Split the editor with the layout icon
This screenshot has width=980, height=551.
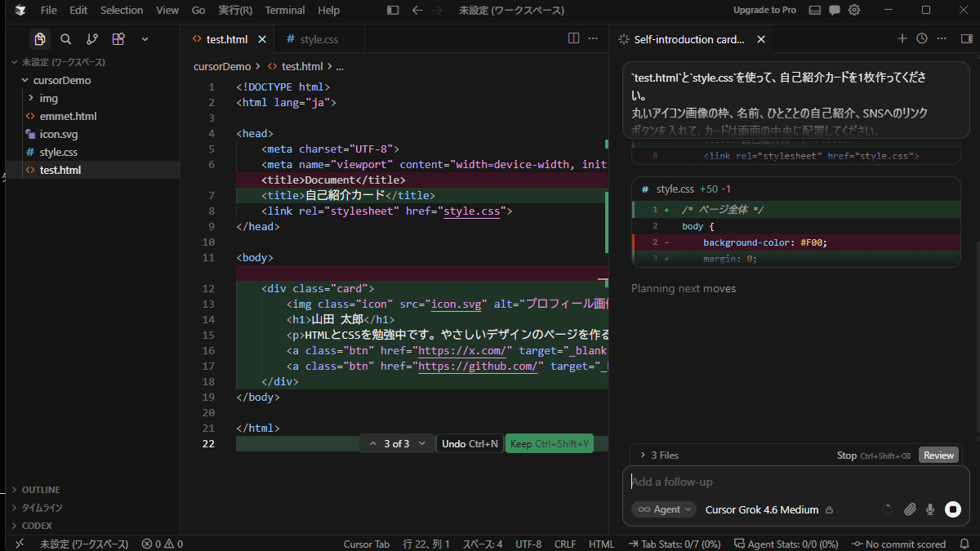(x=573, y=38)
